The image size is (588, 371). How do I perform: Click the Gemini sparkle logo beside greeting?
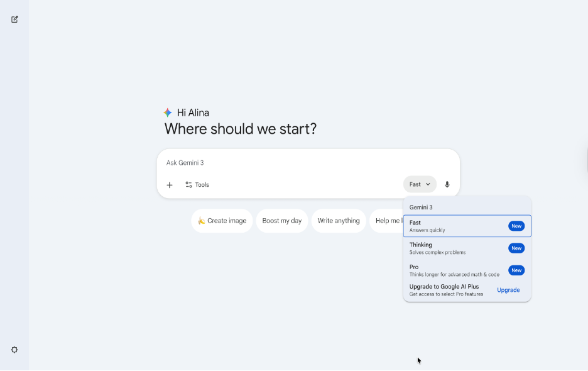pyautogui.click(x=168, y=113)
